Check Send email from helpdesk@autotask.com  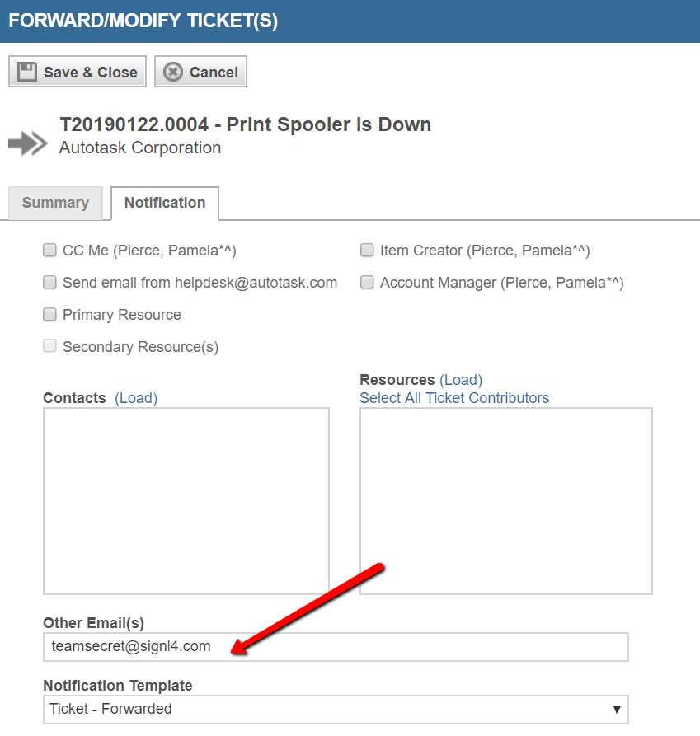pyautogui.click(x=49, y=282)
